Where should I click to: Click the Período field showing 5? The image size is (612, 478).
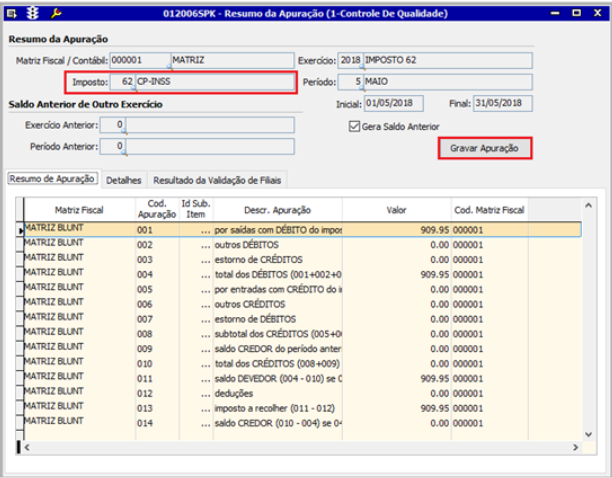click(x=350, y=82)
